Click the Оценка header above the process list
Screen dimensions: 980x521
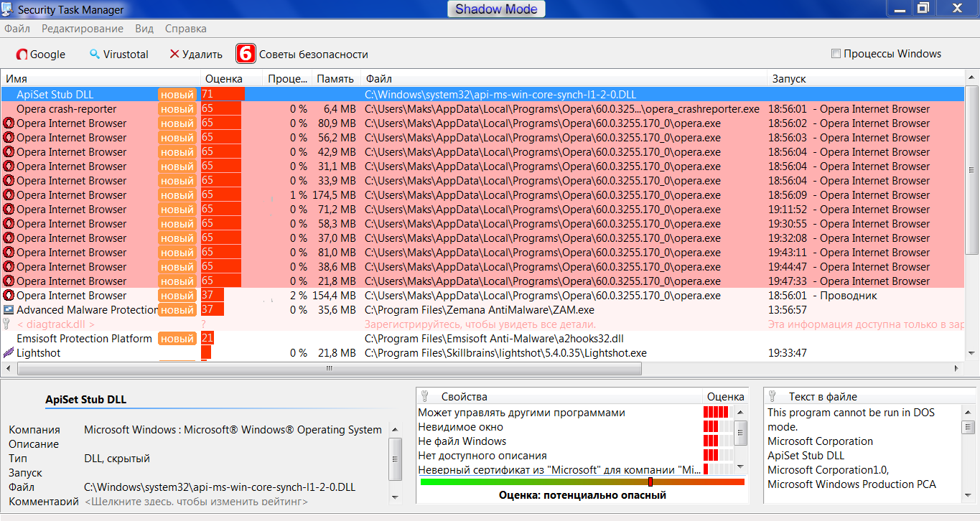(231, 79)
